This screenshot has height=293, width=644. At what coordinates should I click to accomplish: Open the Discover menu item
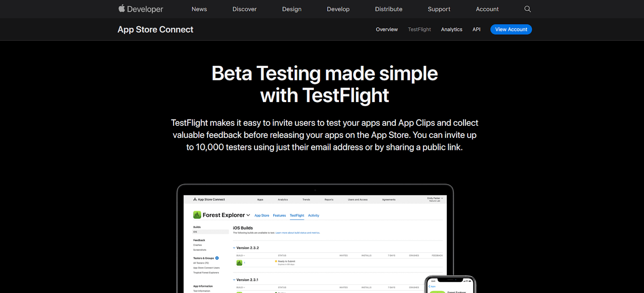[x=244, y=9]
